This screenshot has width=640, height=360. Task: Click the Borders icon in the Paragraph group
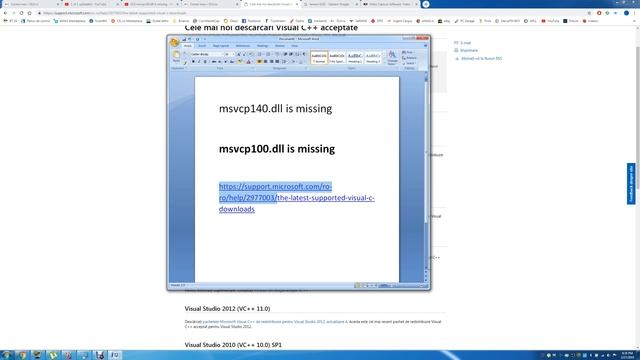[x=301, y=62]
